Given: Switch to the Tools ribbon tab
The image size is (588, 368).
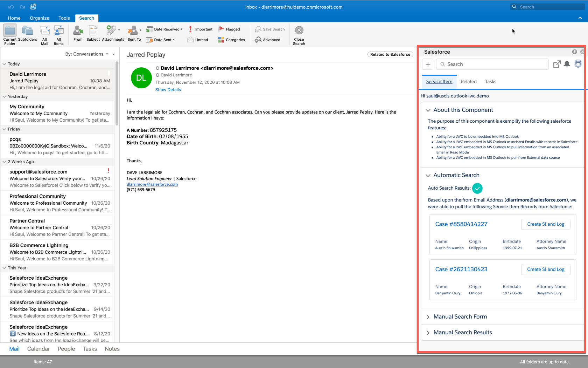Looking at the screenshot, I should (x=64, y=18).
